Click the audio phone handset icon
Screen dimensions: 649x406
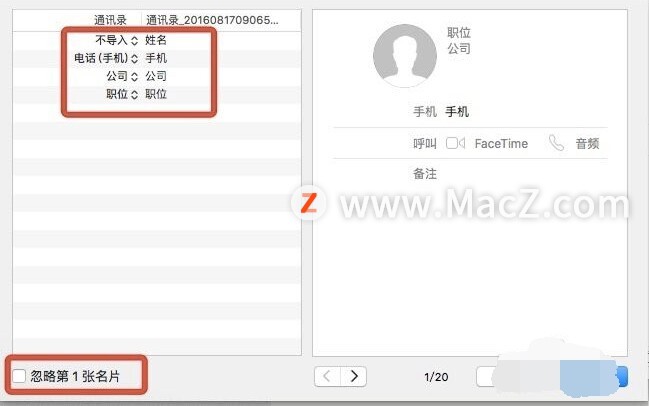[x=556, y=143]
